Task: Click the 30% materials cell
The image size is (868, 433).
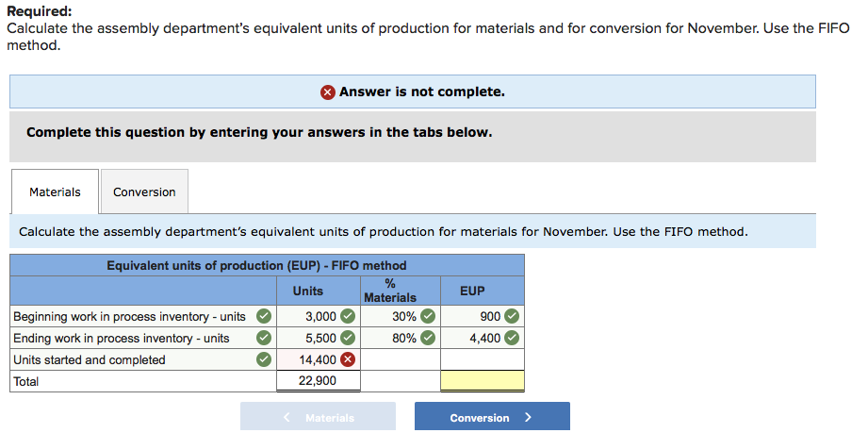Action: point(401,317)
